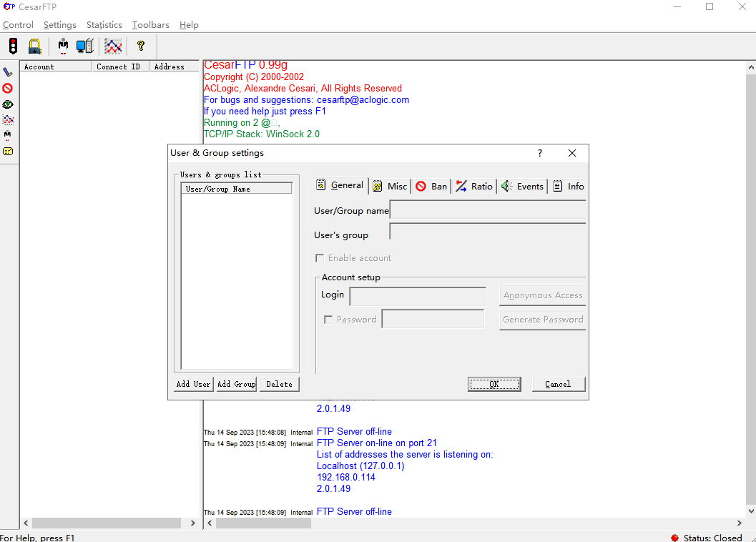Image resolution: width=756 pixels, height=542 pixels.
Task: Click the blue pen icon in sidebar
Action: (x=8, y=72)
